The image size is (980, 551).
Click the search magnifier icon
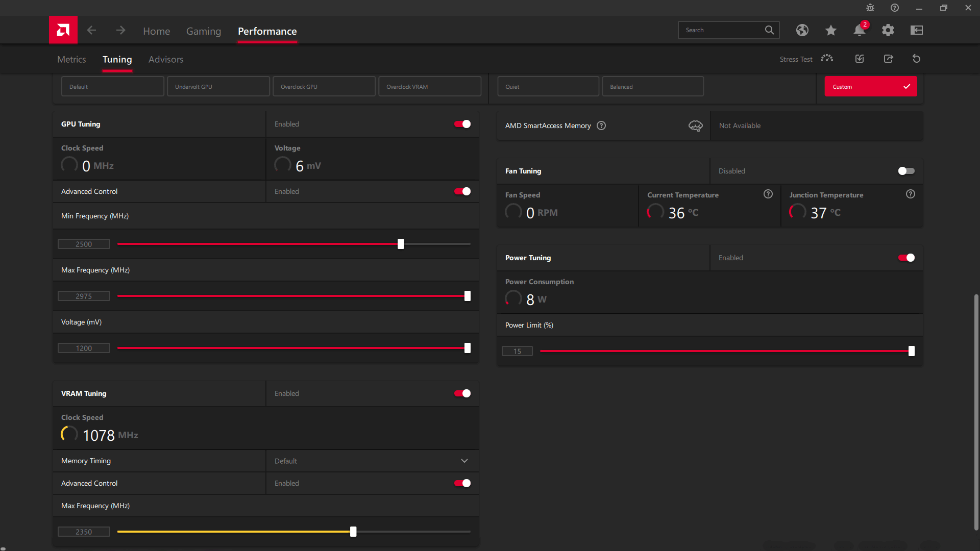(x=769, y=30)
